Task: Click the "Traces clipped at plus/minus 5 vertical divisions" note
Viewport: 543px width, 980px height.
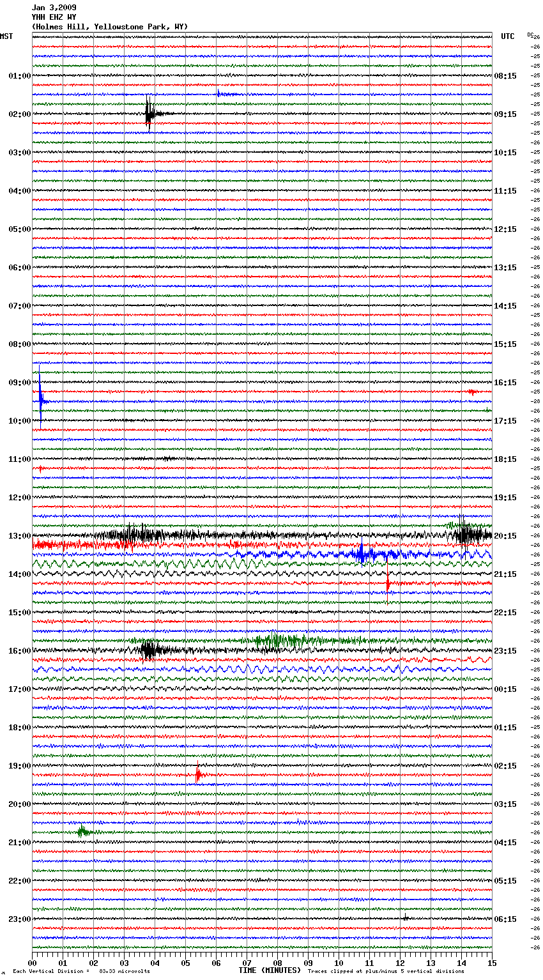Action: pos(386,971)
